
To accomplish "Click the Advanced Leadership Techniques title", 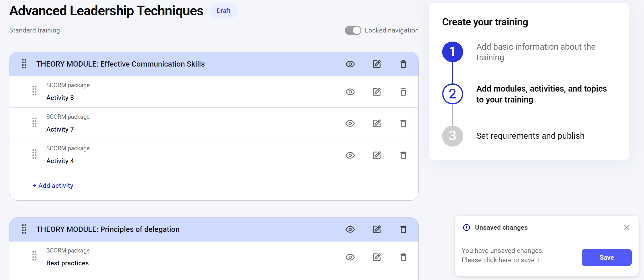I will pyautogui.click(x=106, y=11).
